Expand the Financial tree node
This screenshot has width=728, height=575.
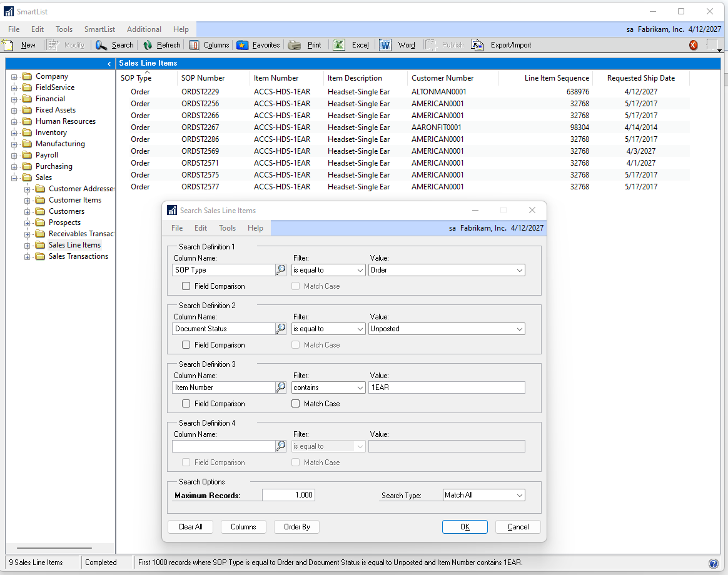[14, 99]
